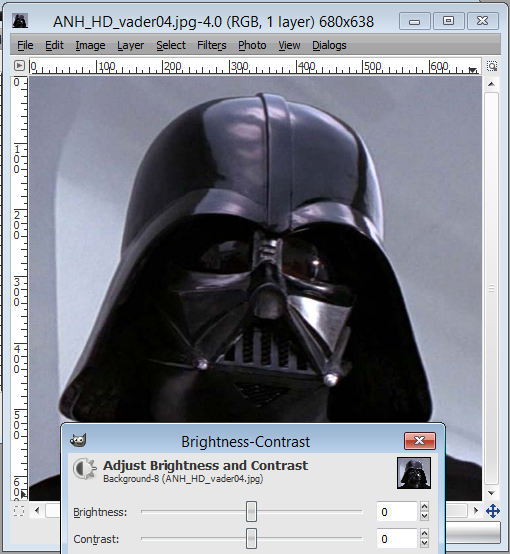Click 'Adjust Brightness and Contrast' heading

tap(205, 466)
